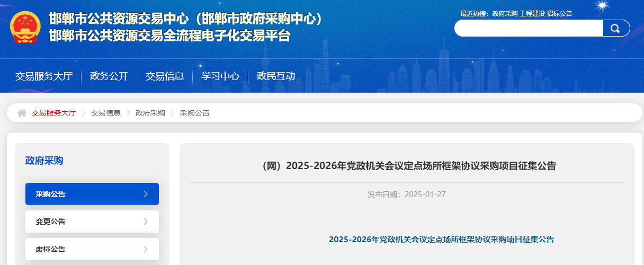
Task: Click the announcement title starting with （网）
Action: pyautogui.click(x=407, y=166)
